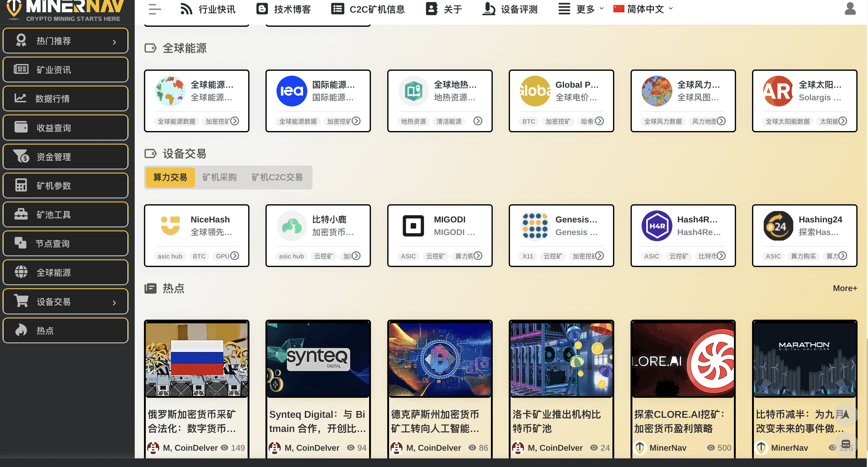
Task: Click the iea logo icon
Action: point(292,91)
